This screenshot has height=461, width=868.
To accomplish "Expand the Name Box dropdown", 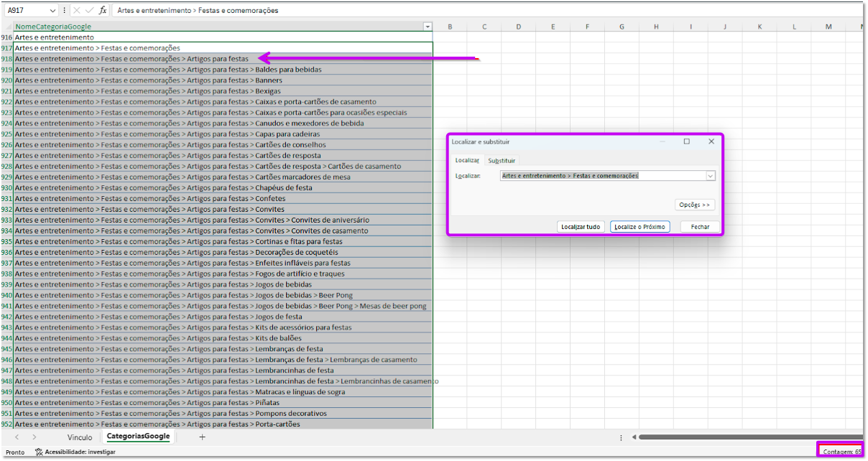I will point(52,11).
